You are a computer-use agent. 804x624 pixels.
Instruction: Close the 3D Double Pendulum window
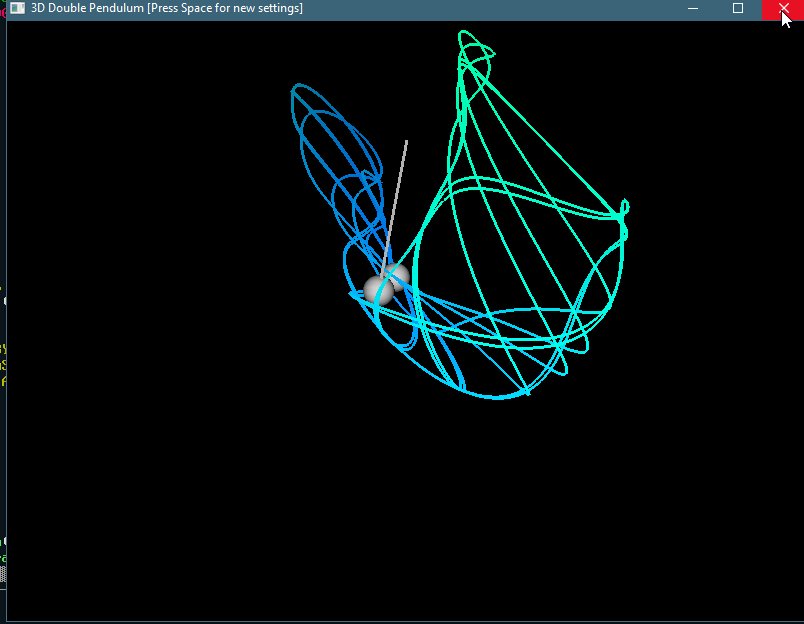(x=783, y=8)
